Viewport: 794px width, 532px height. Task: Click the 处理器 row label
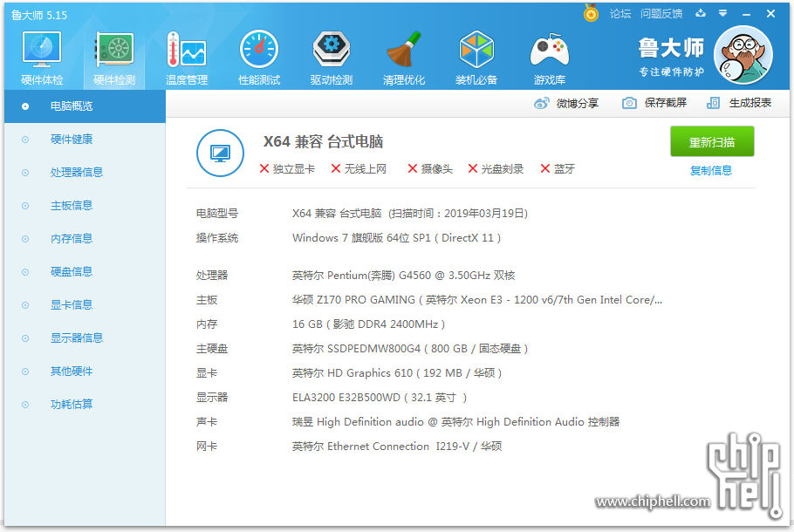click(212, 276)
